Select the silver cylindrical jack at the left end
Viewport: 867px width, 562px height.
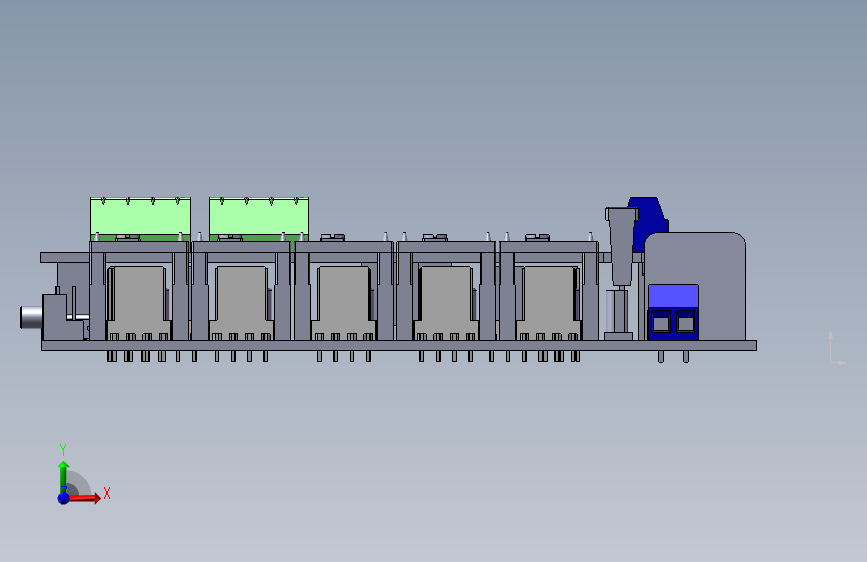(x=32, y=318)
